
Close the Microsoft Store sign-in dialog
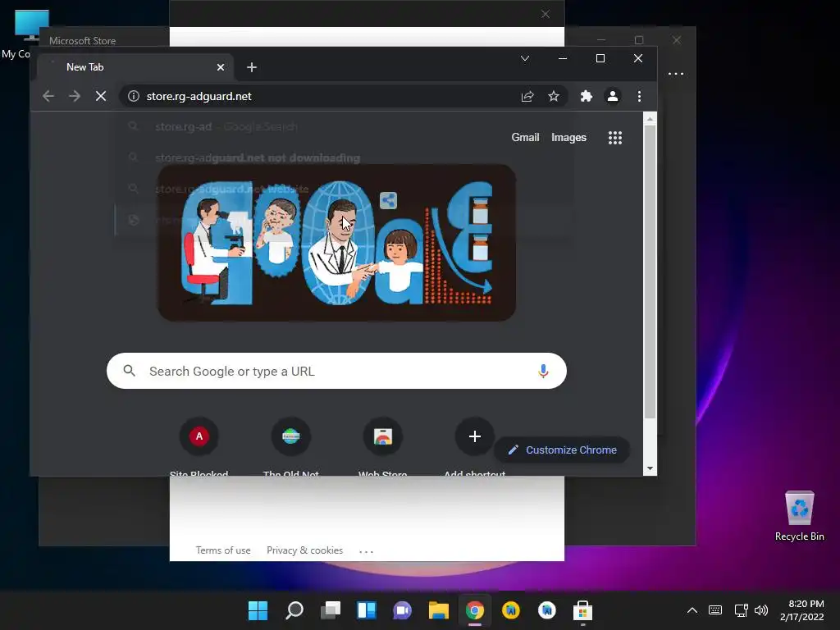(546, 14)
